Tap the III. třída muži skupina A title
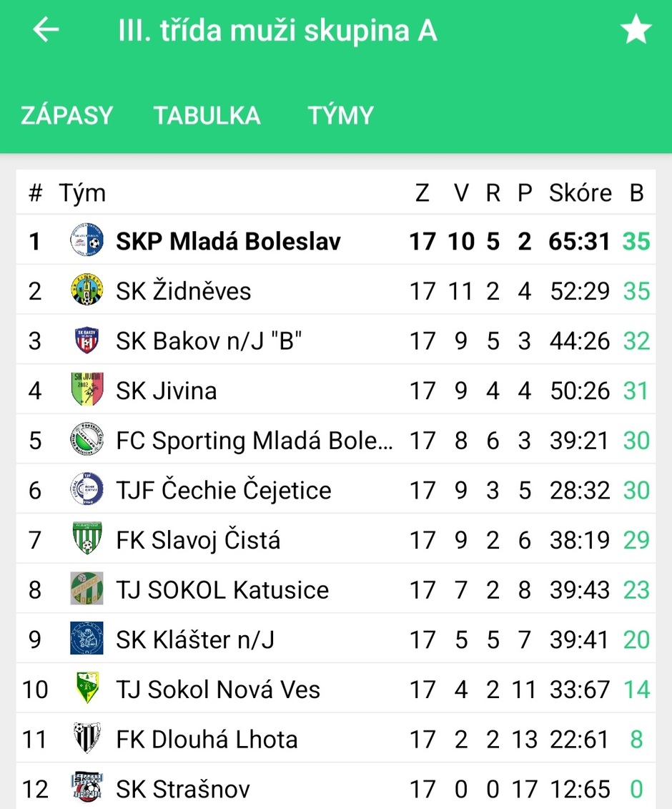The height and width of the screenshot is (809, 672). click(277, 31)
